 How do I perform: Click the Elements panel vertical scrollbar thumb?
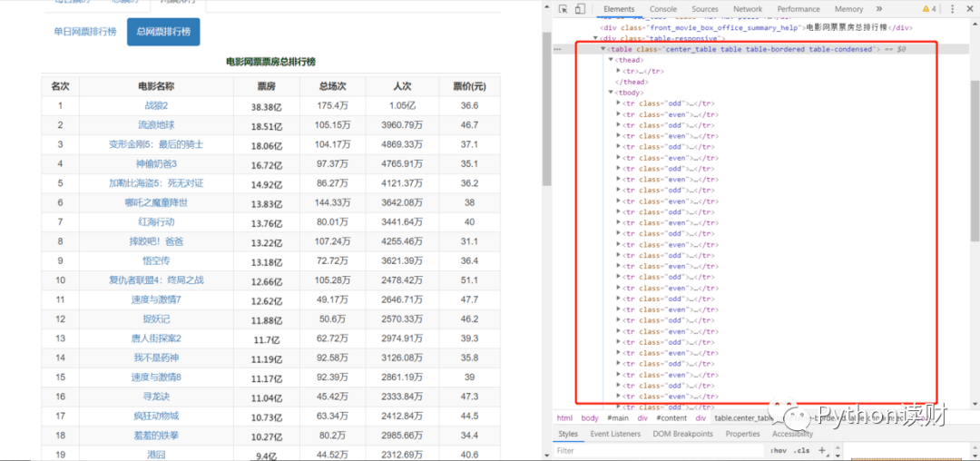click(975, 161)
